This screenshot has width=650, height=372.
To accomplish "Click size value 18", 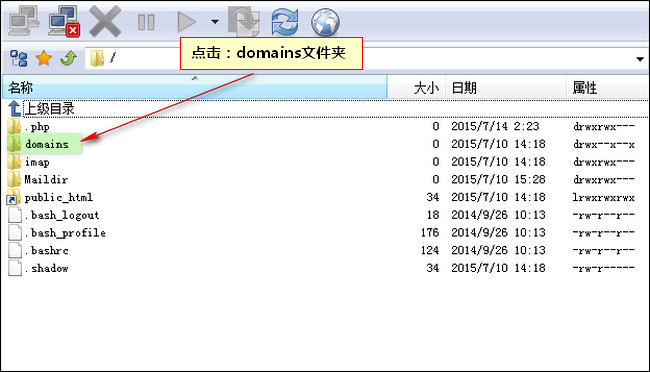I will pyautogui.click(x=433, y=215).
